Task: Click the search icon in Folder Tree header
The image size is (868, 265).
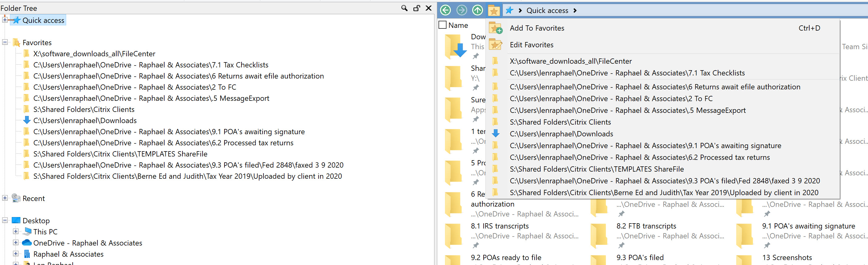Action: pyautogui.click(x=404, y=8)
